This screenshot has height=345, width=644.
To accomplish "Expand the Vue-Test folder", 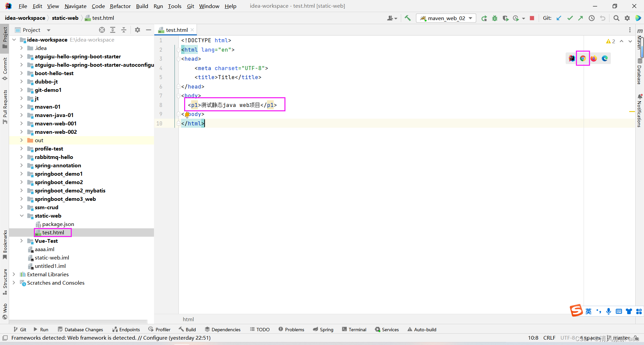I will click(21, 241).
